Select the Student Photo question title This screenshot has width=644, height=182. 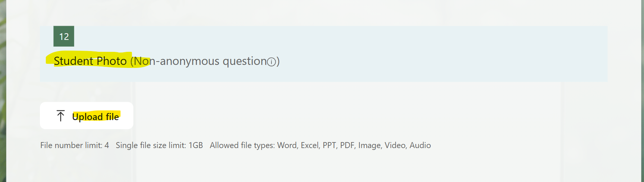coord(90,61)
